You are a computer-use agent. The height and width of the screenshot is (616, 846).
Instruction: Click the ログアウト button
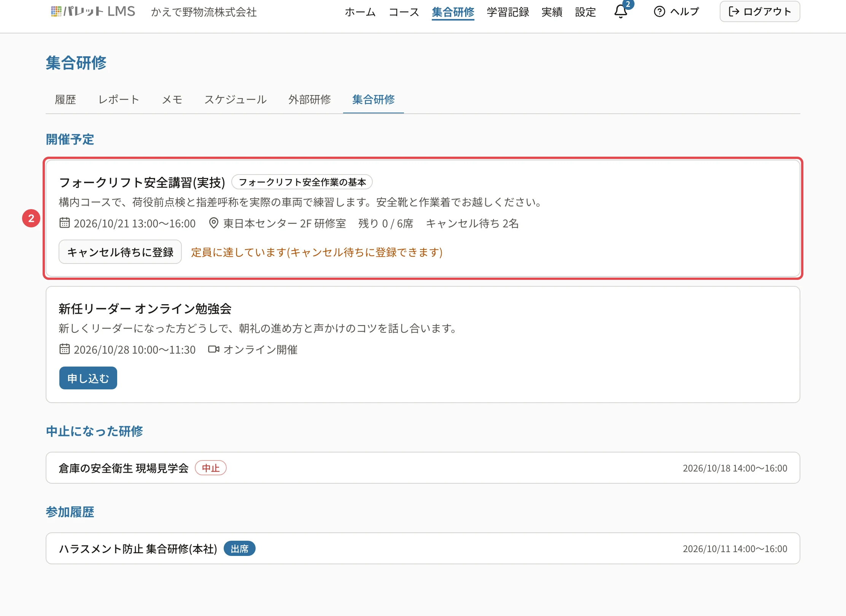(760, 11)
